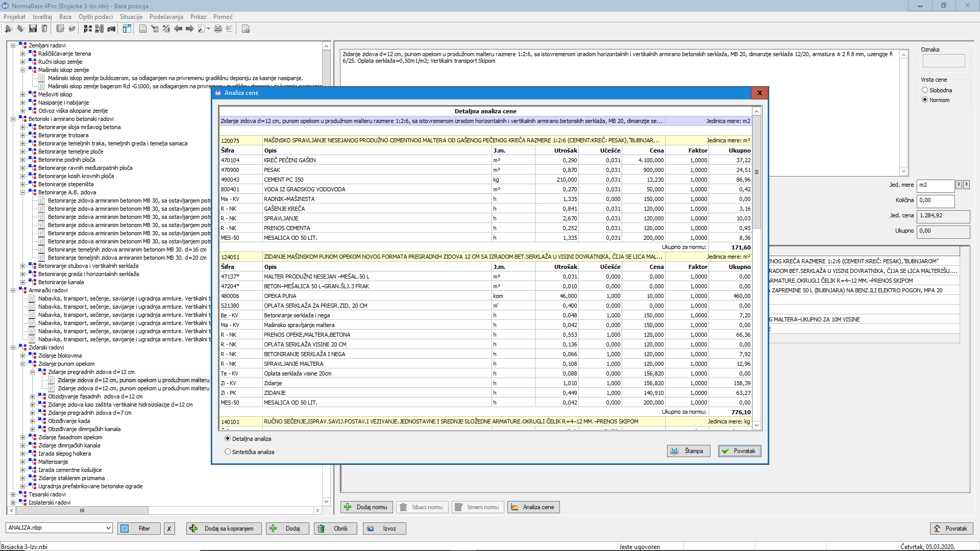Image resolution: width=980 pixels, height=551 pixels.
Task: Click the left arrow toolbar icon
Action: pyautogui.click(x=178, y=29)
